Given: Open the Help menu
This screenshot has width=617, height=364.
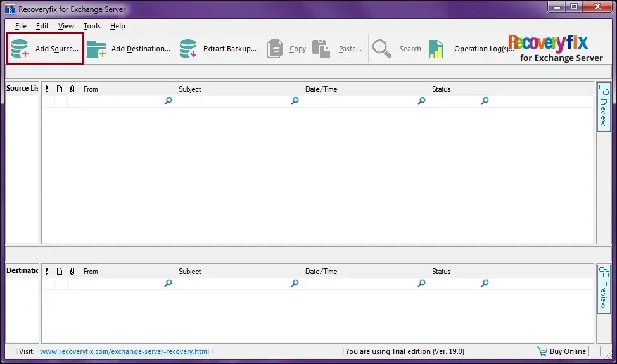Looking at the screenshot, I should pos(118,26).
